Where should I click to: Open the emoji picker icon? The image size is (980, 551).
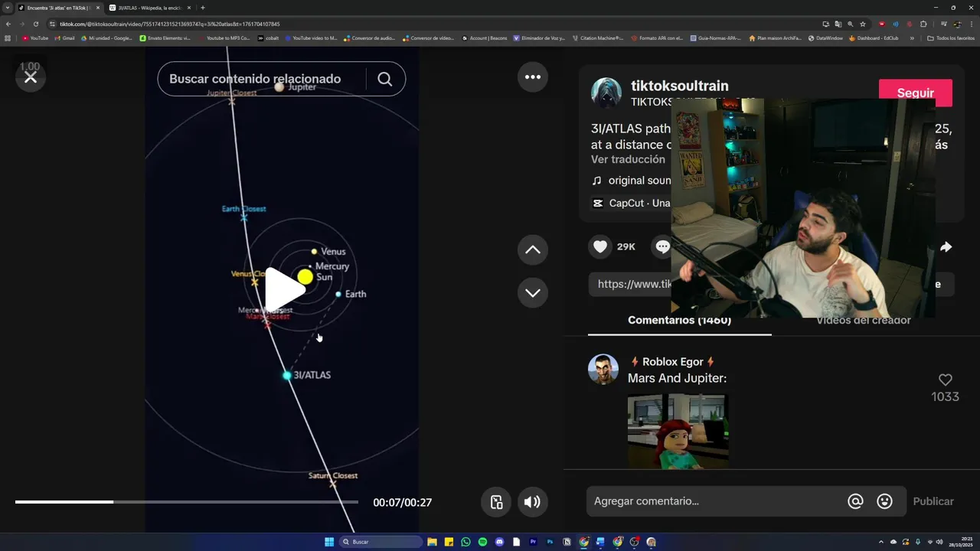pyautogui.click(x=884, y=501)
